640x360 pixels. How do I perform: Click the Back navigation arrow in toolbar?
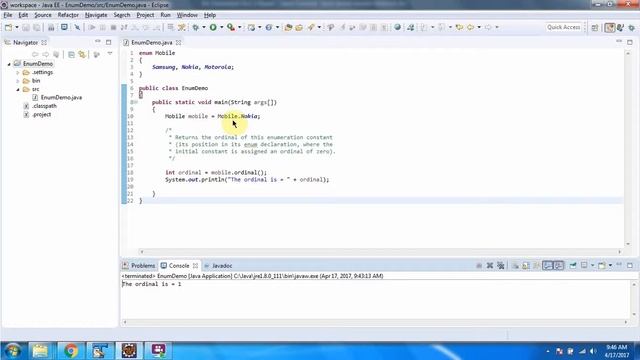click(471, 27)
